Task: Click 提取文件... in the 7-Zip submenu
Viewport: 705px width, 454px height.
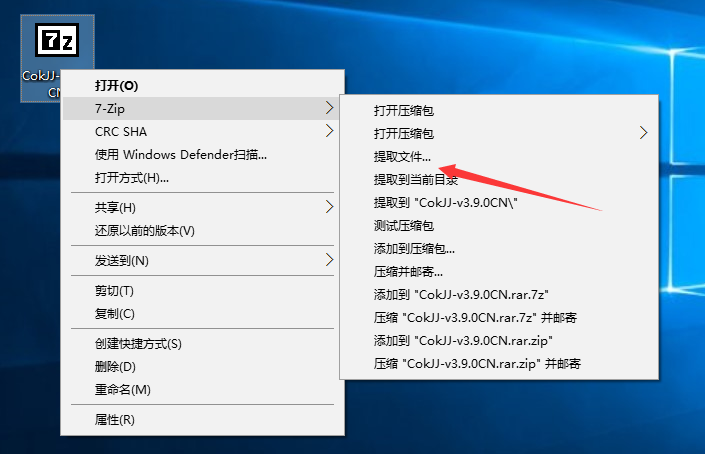Action: (403, 157)
